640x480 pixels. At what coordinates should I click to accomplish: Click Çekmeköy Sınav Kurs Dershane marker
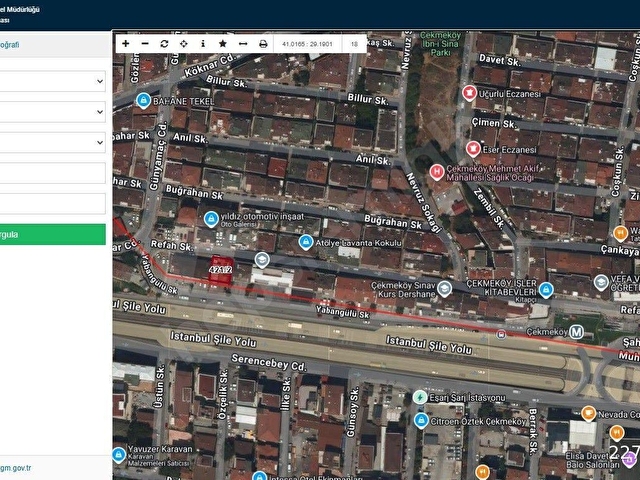[x=444, y=289]
